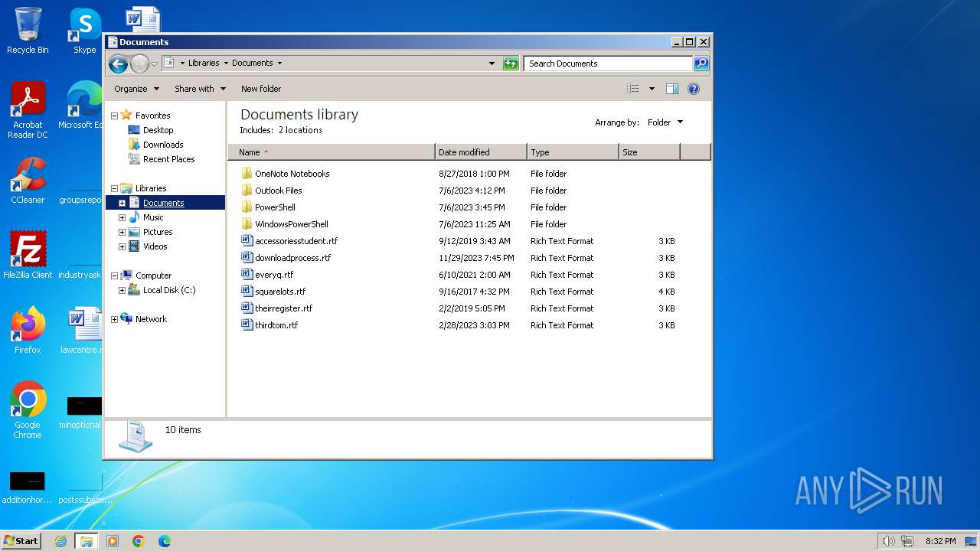This screenshot has width=980, height=551.
Task: Click the 2 locations link
Action: pyautogui.click(x=299, y=130)
